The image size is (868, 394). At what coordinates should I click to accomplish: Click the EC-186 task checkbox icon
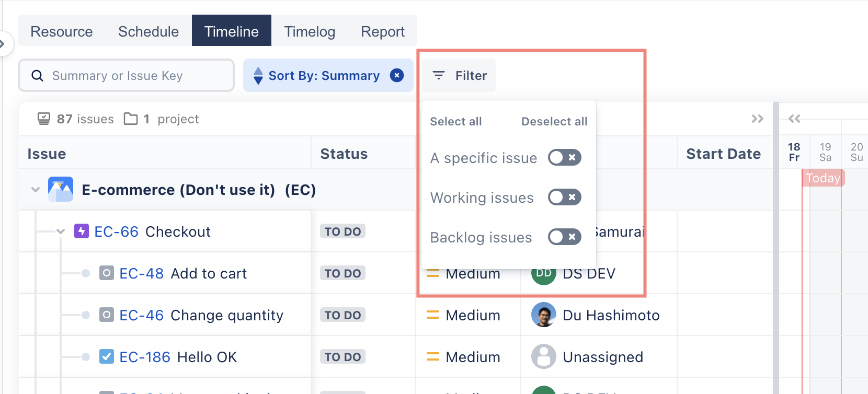coord(107,356)
